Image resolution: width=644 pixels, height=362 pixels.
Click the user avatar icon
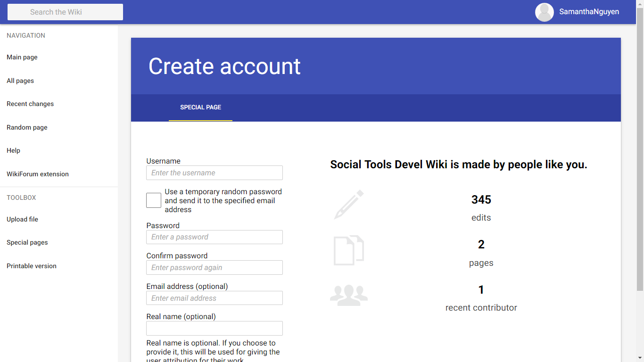click(544, 12)
